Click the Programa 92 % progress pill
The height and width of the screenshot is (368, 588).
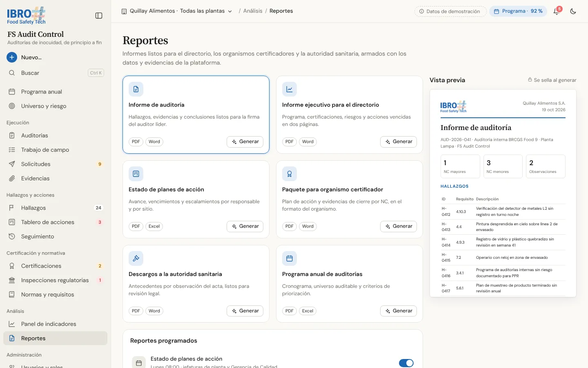pyautogui.click(x=518, y=11)
